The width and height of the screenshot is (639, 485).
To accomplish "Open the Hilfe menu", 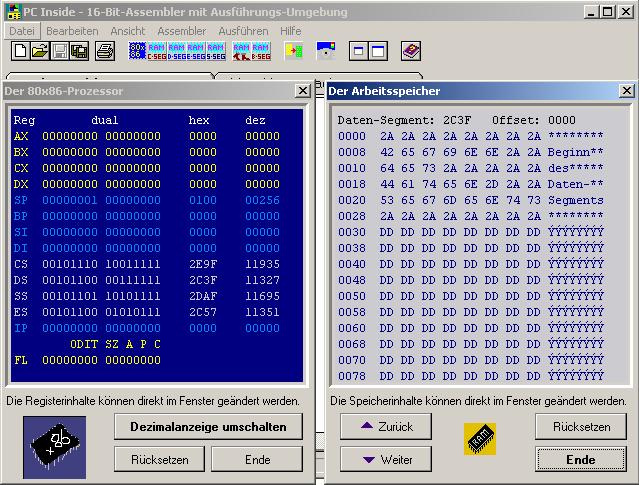I will 290,31.
